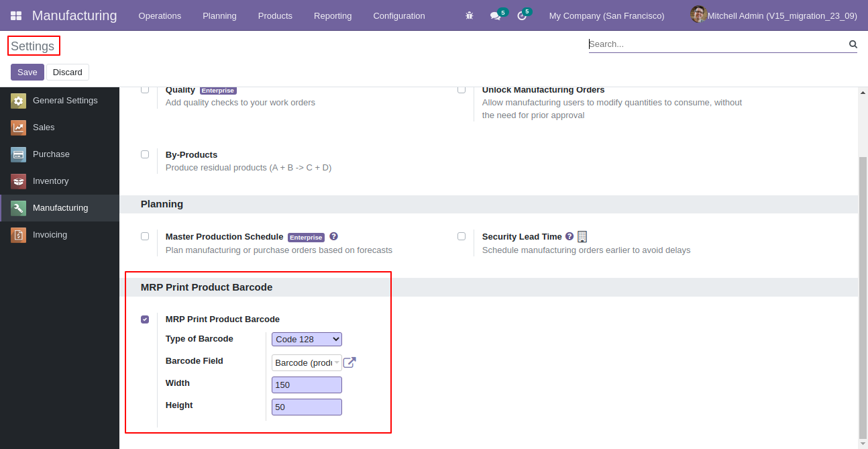This screenshot has width=868, height=449.
Task: Click 'Schedule manufacturing orders earlier' description
Action: (586, 250)
